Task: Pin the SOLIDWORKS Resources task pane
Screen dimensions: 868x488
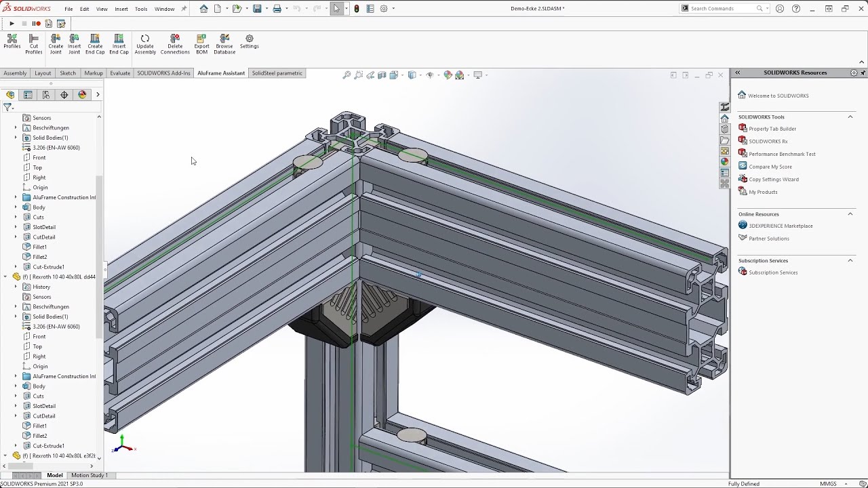Action: click(x=863, y=73)
